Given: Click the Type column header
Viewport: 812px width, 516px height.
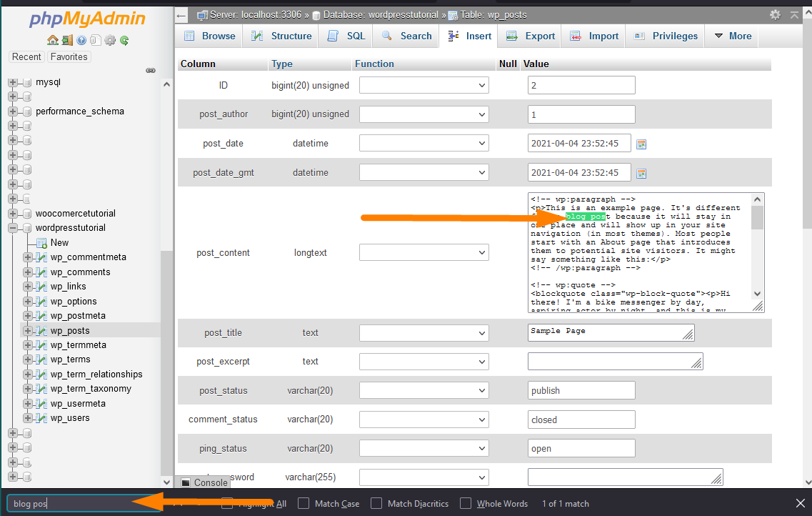Looking at the screenshot, I should (x=282, y=64).
